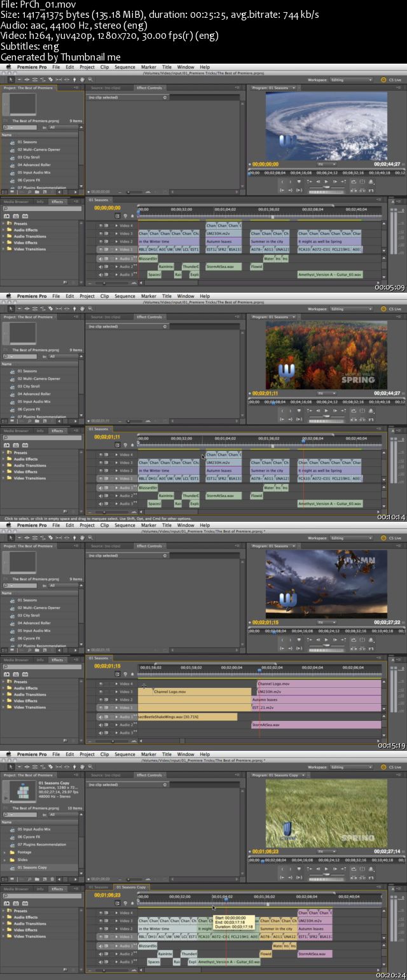The height and width of the screenshot is (980, 407).
Task: Click the Premiere Pro app menu, 00:10:14 frame
Action: click(31, 296)
